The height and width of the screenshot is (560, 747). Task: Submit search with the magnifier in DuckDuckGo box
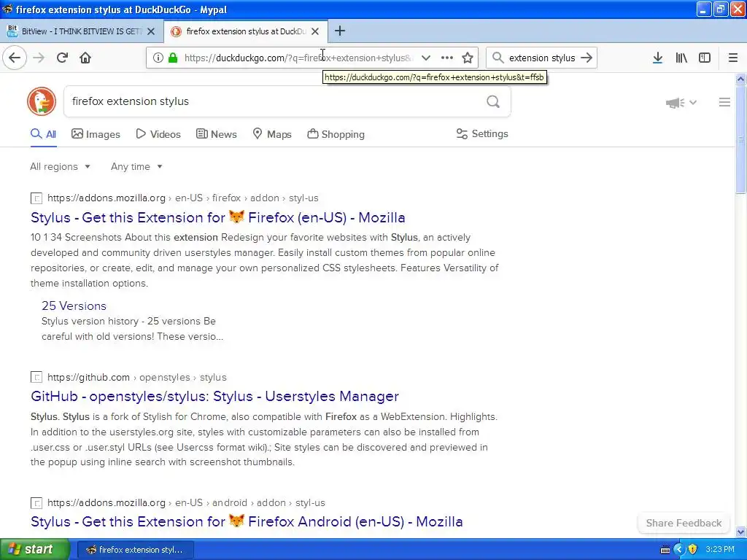pos(493,101)
